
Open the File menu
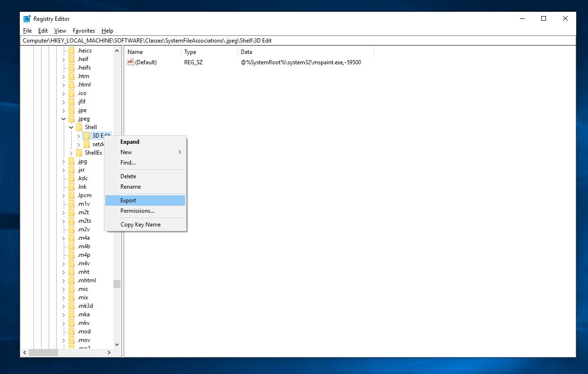coord(27,31)
